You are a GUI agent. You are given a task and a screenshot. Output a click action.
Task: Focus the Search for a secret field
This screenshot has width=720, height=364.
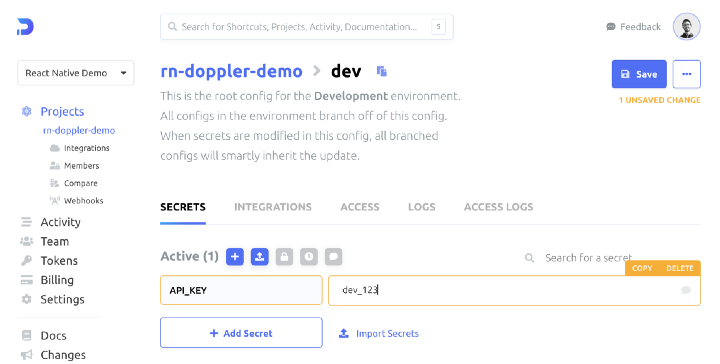(589, 258)
